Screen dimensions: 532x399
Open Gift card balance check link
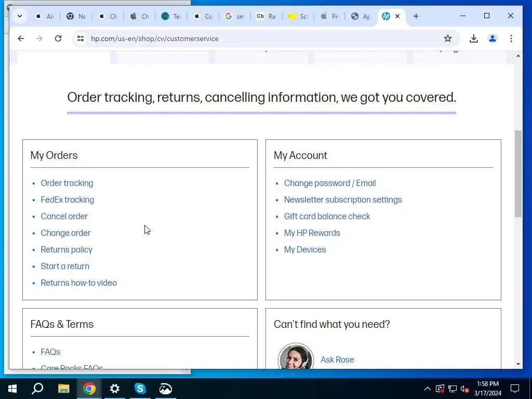327,217
